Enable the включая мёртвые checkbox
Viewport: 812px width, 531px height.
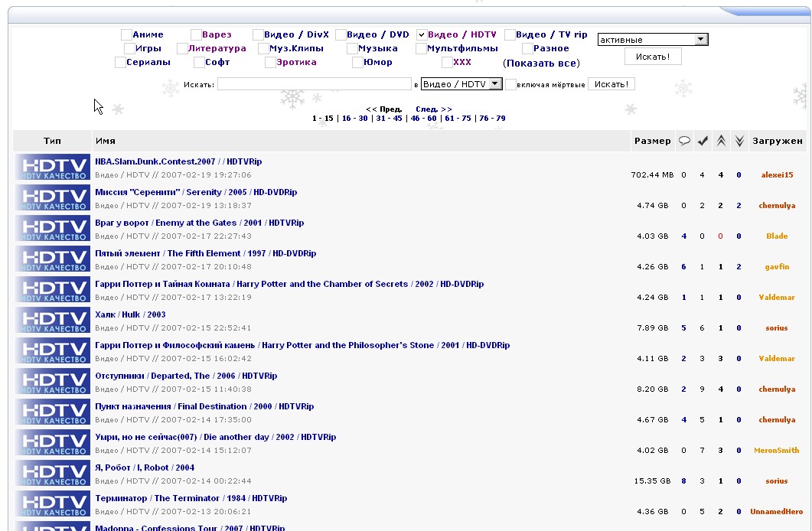(510, 84)
